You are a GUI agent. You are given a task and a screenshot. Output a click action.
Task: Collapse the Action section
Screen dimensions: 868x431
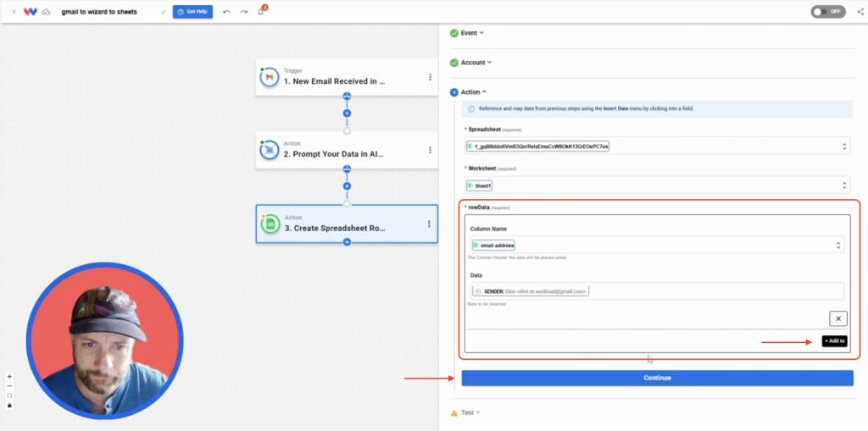[473, 91]
